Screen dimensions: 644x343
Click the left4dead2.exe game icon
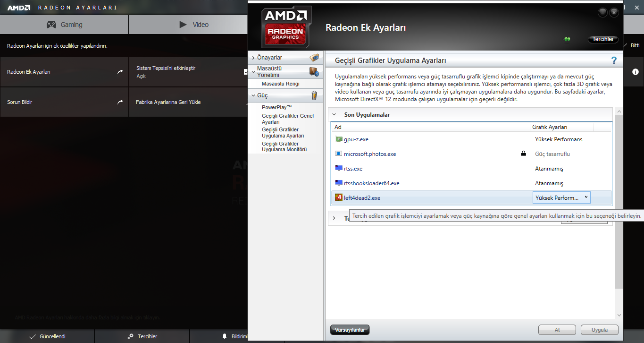click(338, 197)
